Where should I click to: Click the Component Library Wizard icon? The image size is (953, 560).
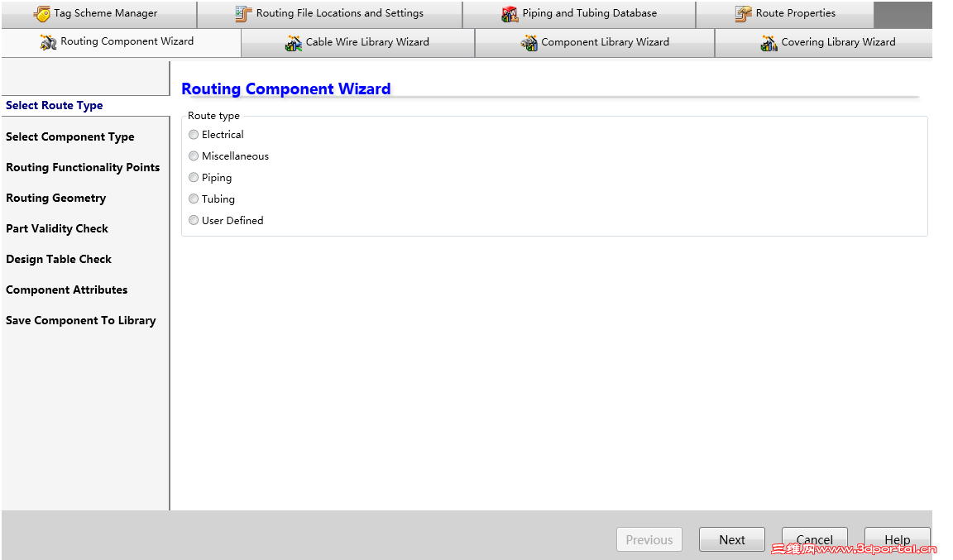(529, 42)
